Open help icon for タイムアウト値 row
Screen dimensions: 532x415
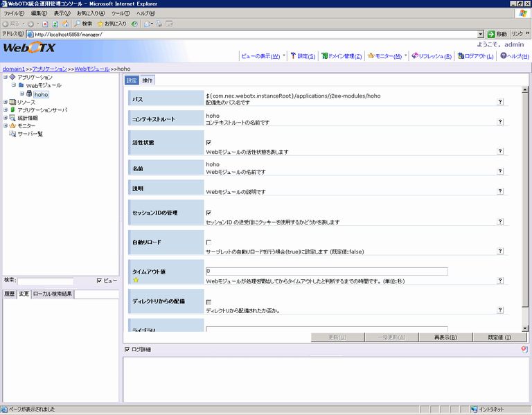click(x=499, y=281)
